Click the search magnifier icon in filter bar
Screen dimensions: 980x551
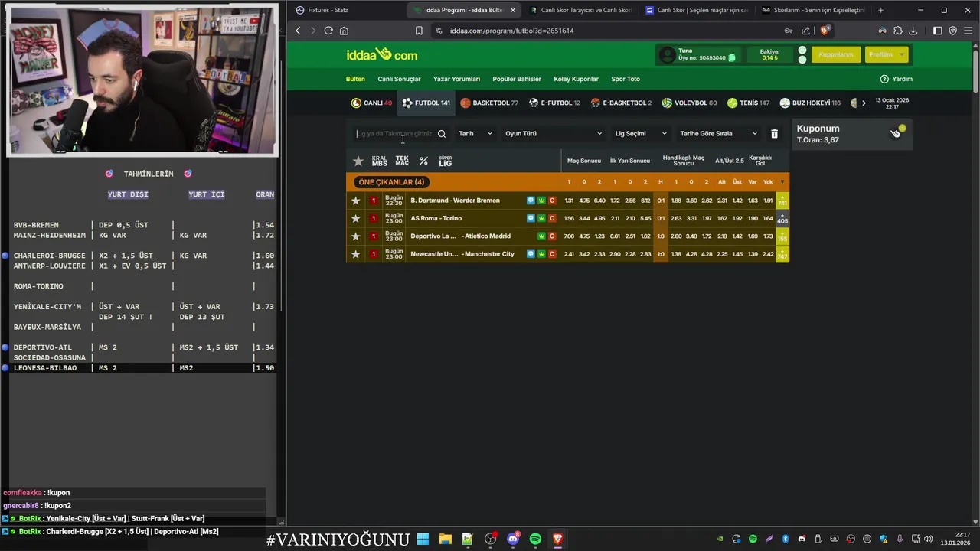[x=441, y=134]
